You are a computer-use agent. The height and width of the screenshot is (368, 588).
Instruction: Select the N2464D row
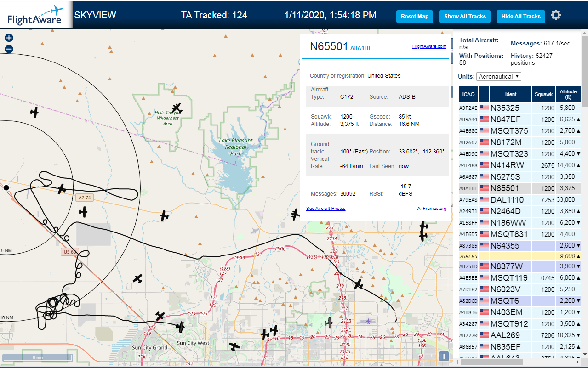[x=520, y=211]
